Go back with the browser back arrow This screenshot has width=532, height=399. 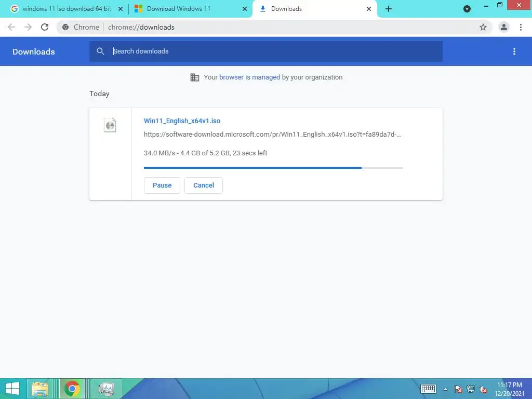pos(11,27)
